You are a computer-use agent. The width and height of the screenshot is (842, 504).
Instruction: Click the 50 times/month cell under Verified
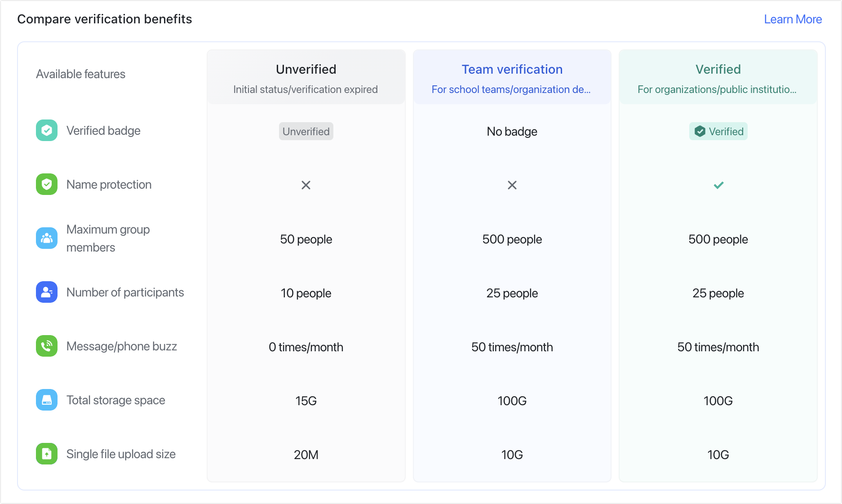tap(718, 347)
